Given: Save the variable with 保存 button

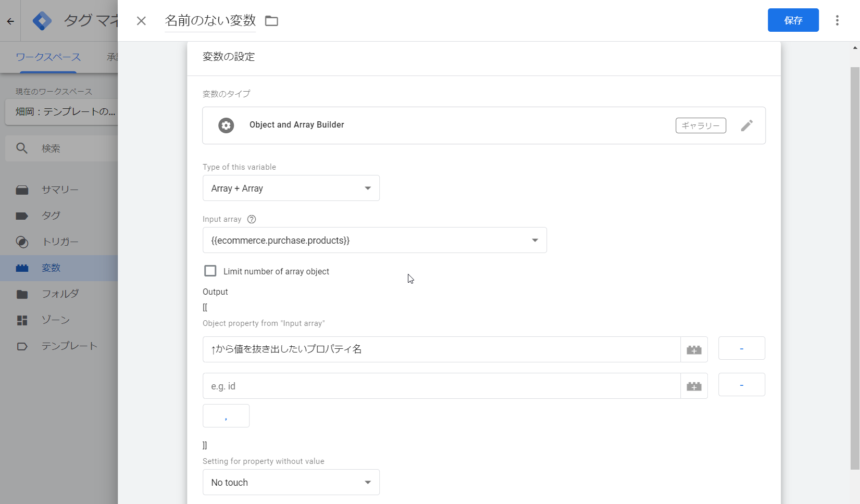Looking at the screenshot, I should (x=793, y=20).
